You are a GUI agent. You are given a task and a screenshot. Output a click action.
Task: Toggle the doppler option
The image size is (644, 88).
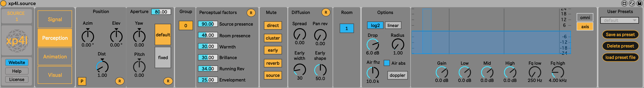point(397,75)
